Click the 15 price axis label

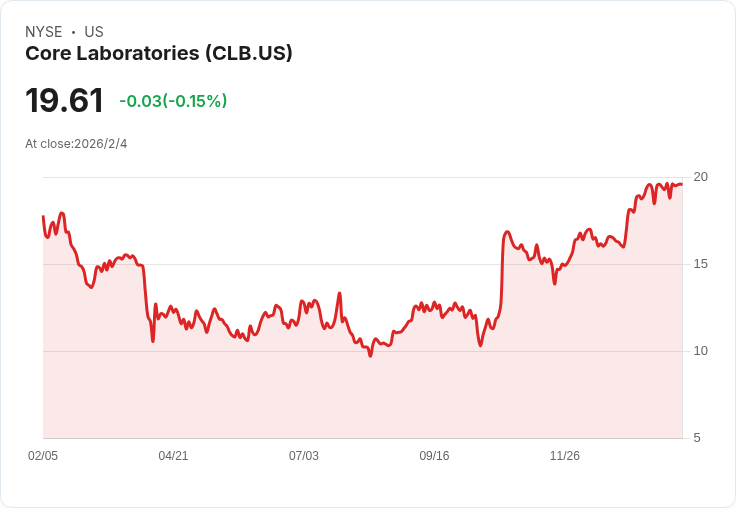click(x=700, y=264)
